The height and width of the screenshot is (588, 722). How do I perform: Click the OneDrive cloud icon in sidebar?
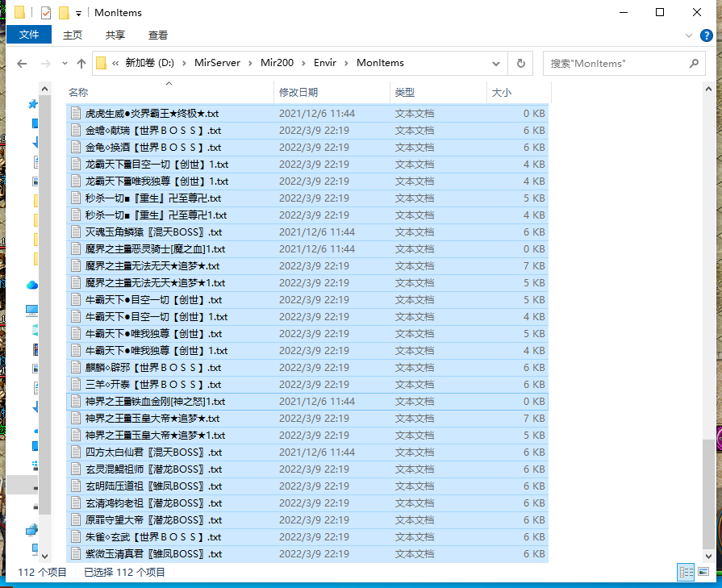[x=31, y=285]
